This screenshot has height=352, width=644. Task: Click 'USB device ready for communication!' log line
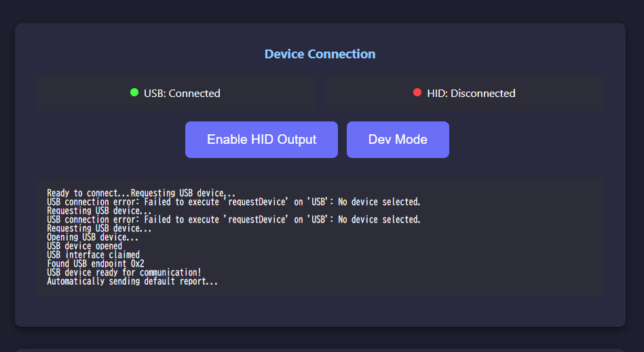click(124, 273)
